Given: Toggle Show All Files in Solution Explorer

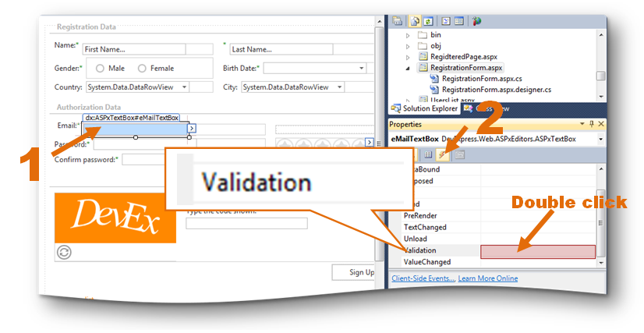Looking at the screenshot, I should pos(415,21).
